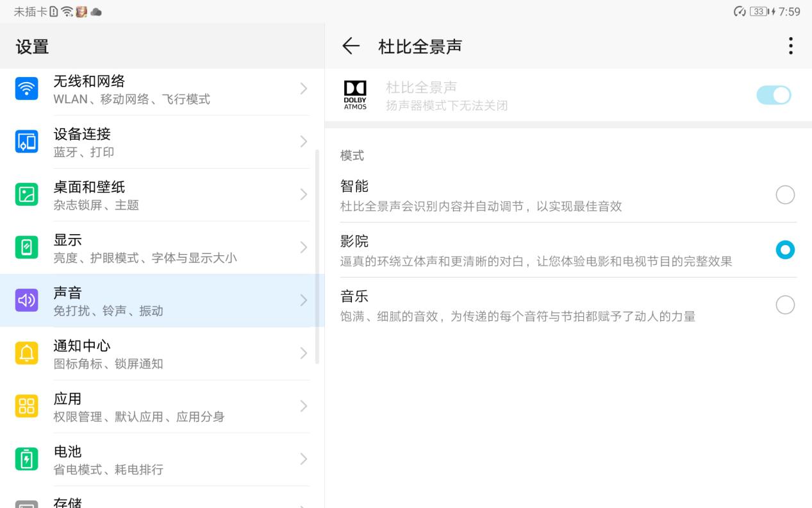The height and width of the screenshot is (508, 812).
Task: Open 显示 via its chevron
Action: pyautogui.click(x=304, y=248)
